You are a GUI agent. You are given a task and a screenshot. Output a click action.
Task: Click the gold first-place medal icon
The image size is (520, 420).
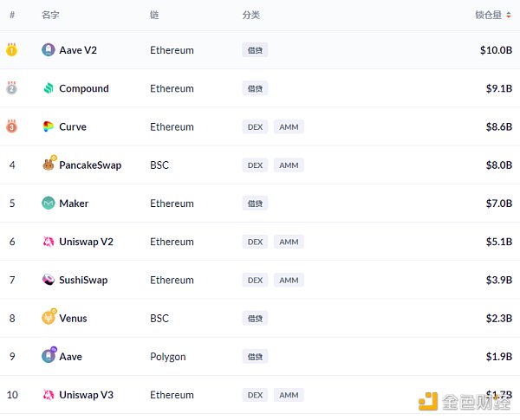(12, 50)
